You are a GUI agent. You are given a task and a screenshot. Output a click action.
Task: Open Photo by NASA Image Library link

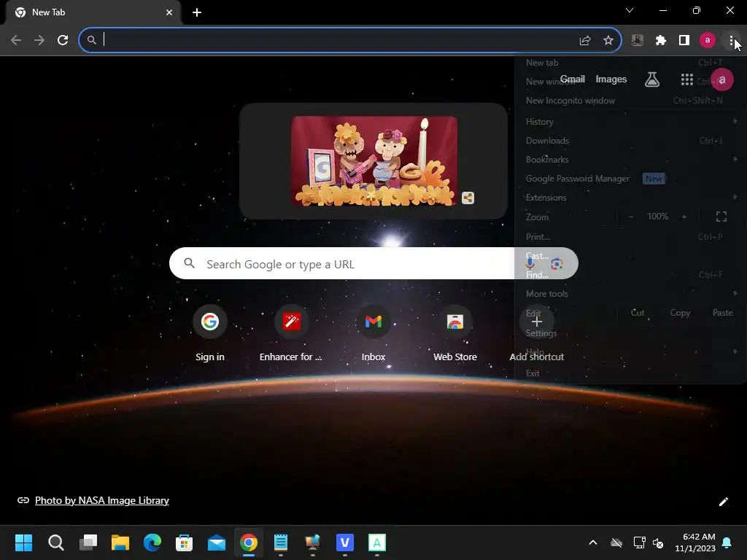pyautogui.click(x=102, y=500)
